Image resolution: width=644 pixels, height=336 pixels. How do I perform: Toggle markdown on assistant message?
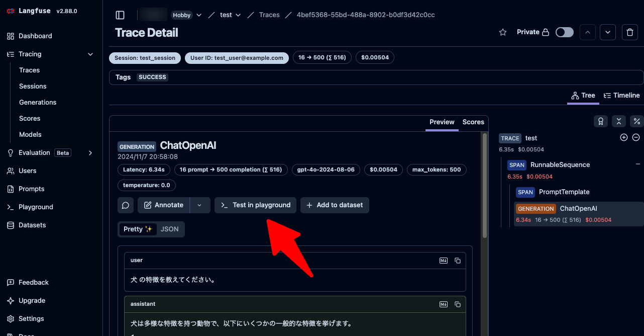click(444, 304)
